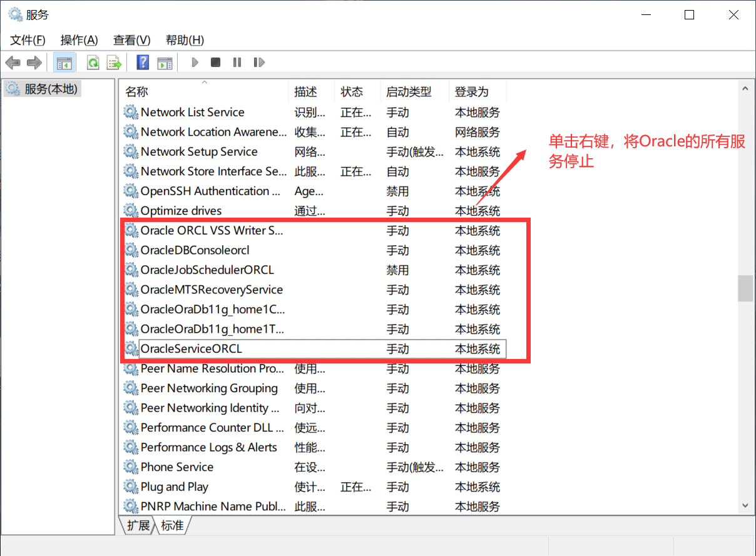The height and width of the screenshot is (556, 756).
Task: Click the Start service play icon
Action: coord(195,63)
